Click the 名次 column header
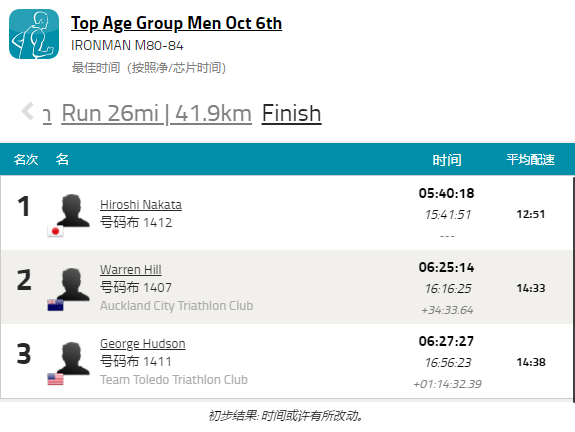575x432 pixels. [x=26, y=160]
